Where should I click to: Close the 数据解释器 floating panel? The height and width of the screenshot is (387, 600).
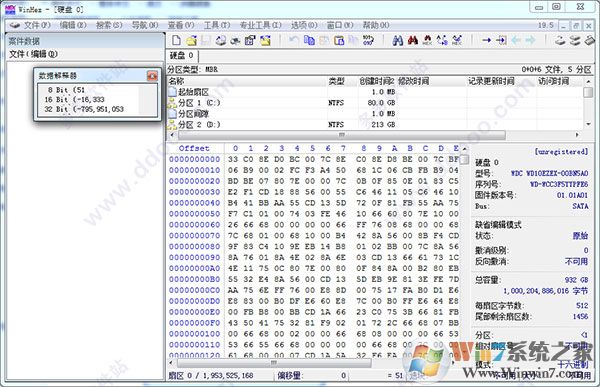[152, 76]
